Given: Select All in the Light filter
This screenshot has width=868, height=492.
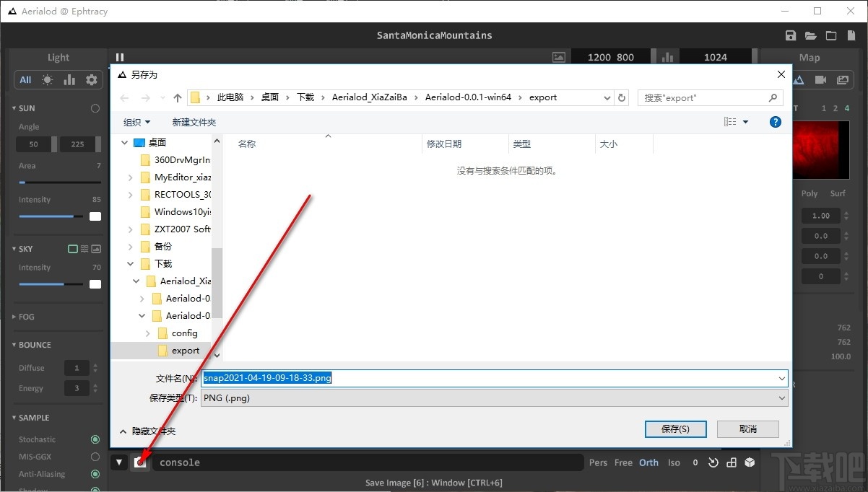Looking at the screenshot, I should (25, 80).
